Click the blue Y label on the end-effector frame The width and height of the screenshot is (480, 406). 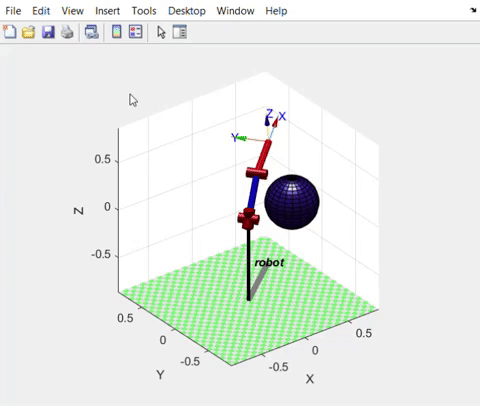click(x=235, y=137)
